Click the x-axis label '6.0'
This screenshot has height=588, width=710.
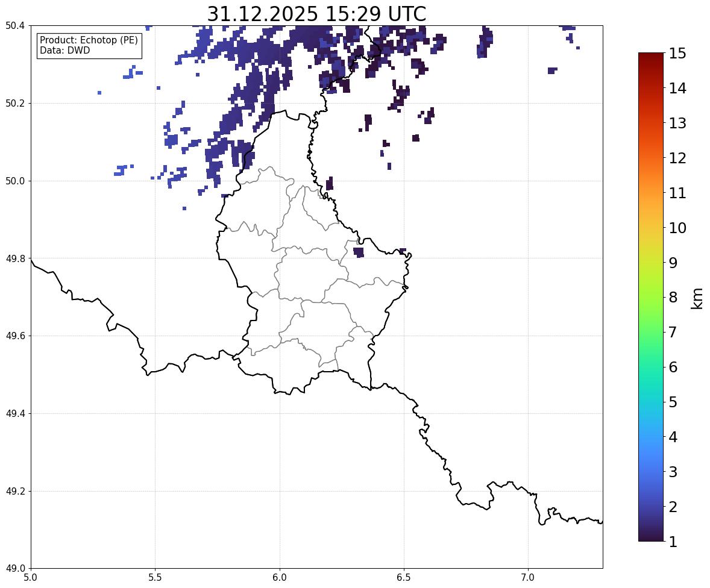280,578
